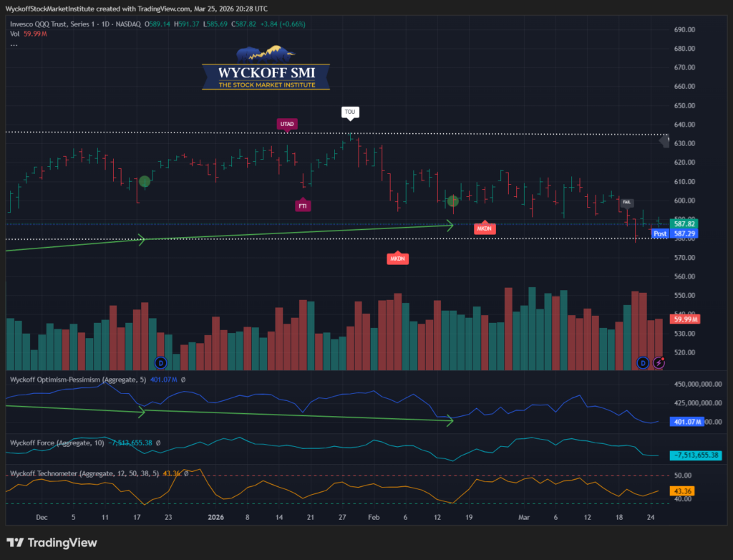Click the pink lightning bolt event icon

[658, 362]
